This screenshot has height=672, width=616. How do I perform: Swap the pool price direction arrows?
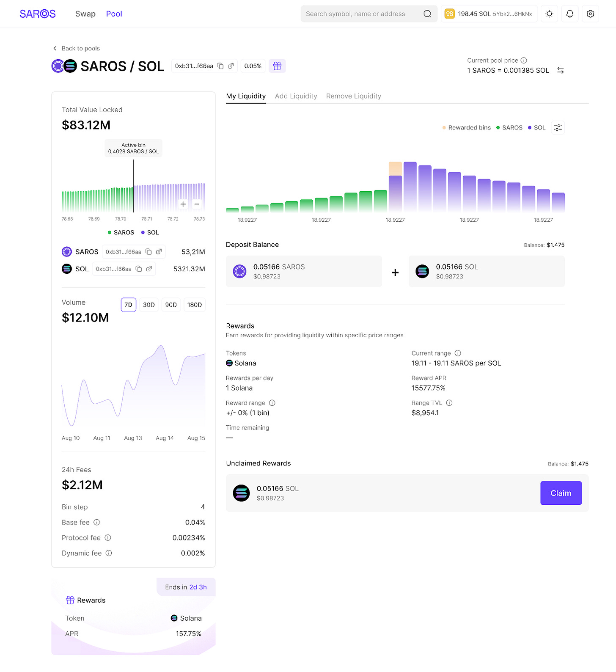[561, 70]
